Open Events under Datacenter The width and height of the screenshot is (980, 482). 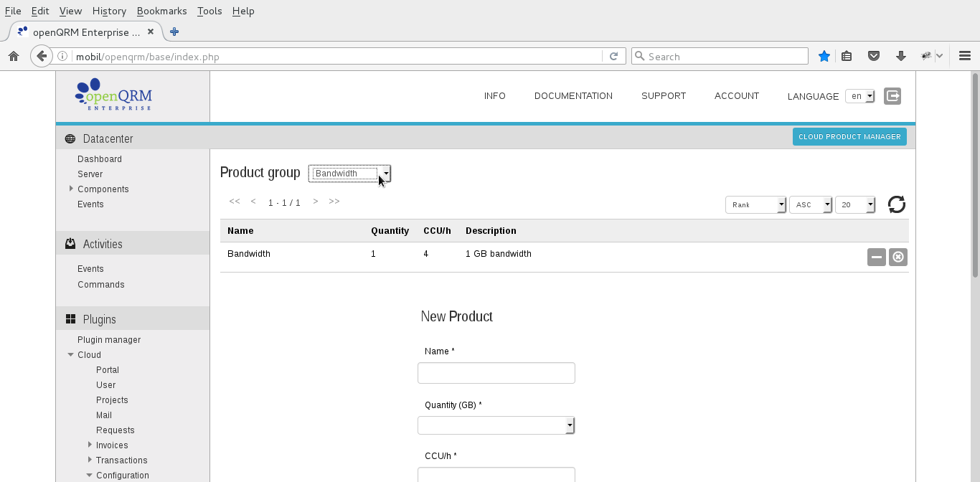point(90,204)
